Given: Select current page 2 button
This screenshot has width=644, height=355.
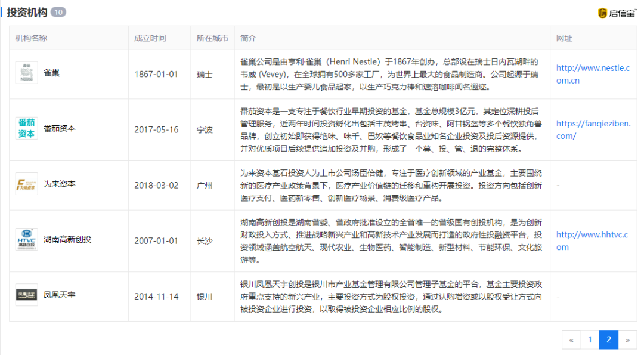Looking at the screenshot, I should click(x=609, y=340).
